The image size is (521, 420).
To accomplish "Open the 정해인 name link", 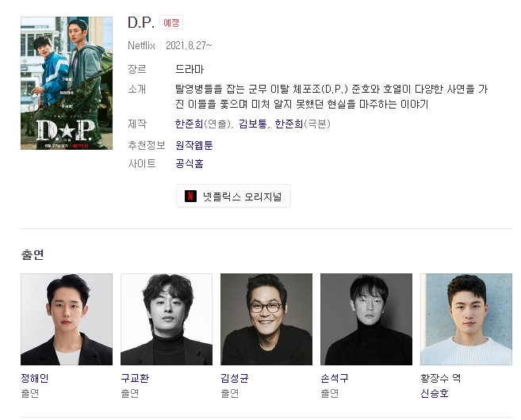I will (35, 378).
